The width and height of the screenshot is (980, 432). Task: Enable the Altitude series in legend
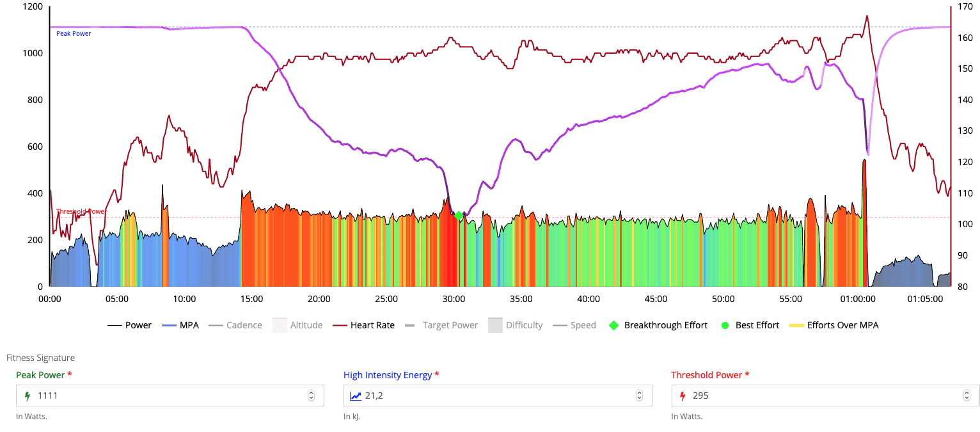[x=298, y=325]
